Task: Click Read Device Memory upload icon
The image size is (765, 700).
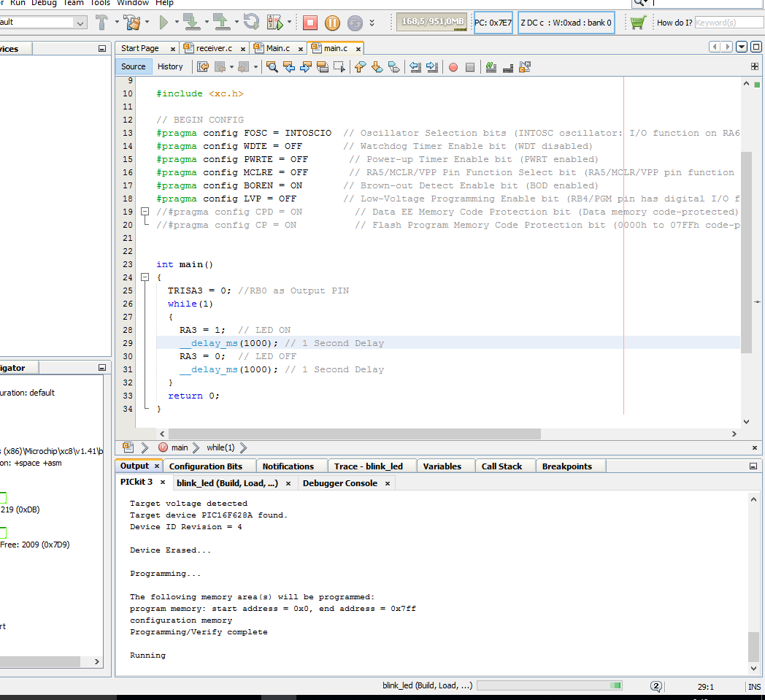Action: (222, 23)
